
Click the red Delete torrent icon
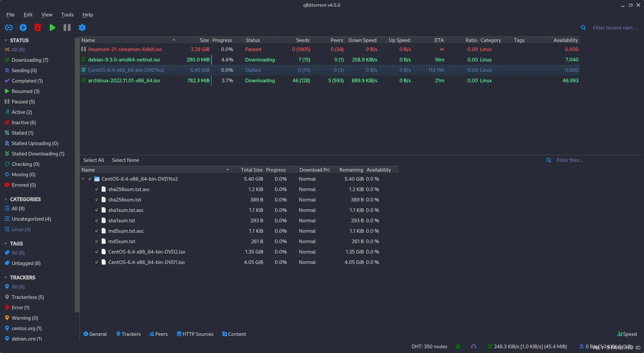(x=38, y=28)
